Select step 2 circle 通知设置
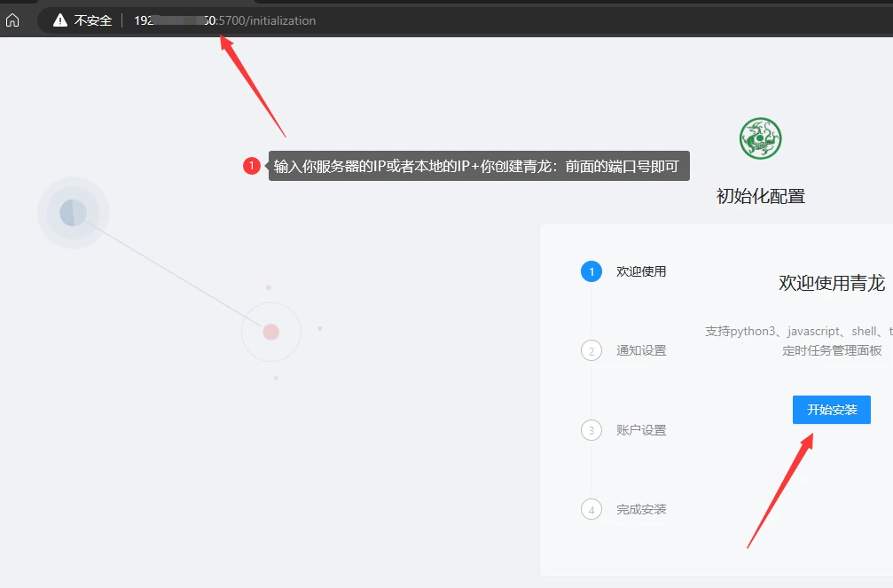The height and width of the screenshot is (588, 893). (x=591, y=350)
